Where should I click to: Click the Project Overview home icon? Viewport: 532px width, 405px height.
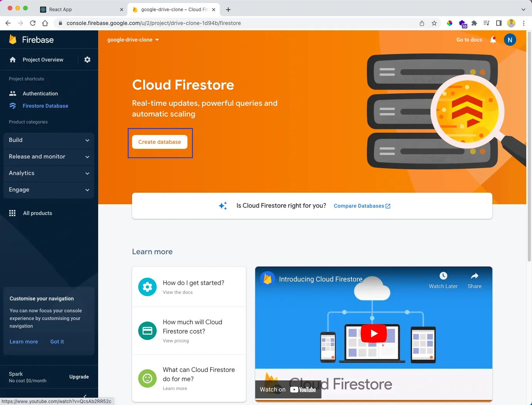13,60
